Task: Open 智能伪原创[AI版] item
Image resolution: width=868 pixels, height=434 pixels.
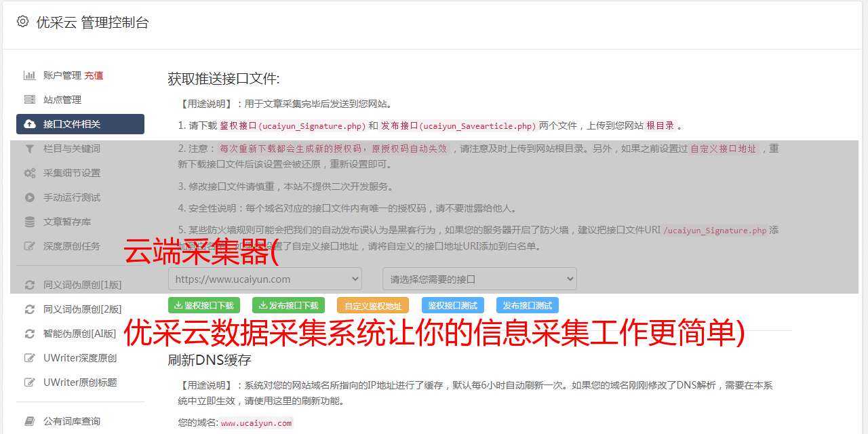Action: coord(80,334)
